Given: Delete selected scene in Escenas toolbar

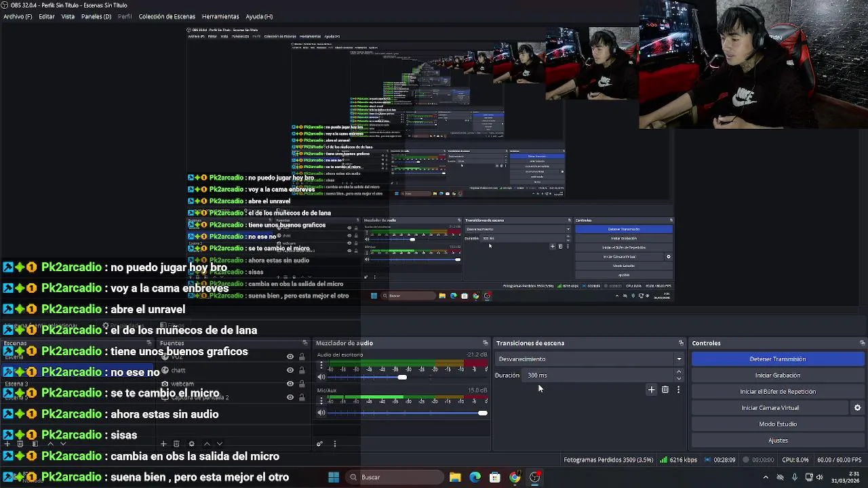Looking at the screenshot, I should click(x=20, y=444).
